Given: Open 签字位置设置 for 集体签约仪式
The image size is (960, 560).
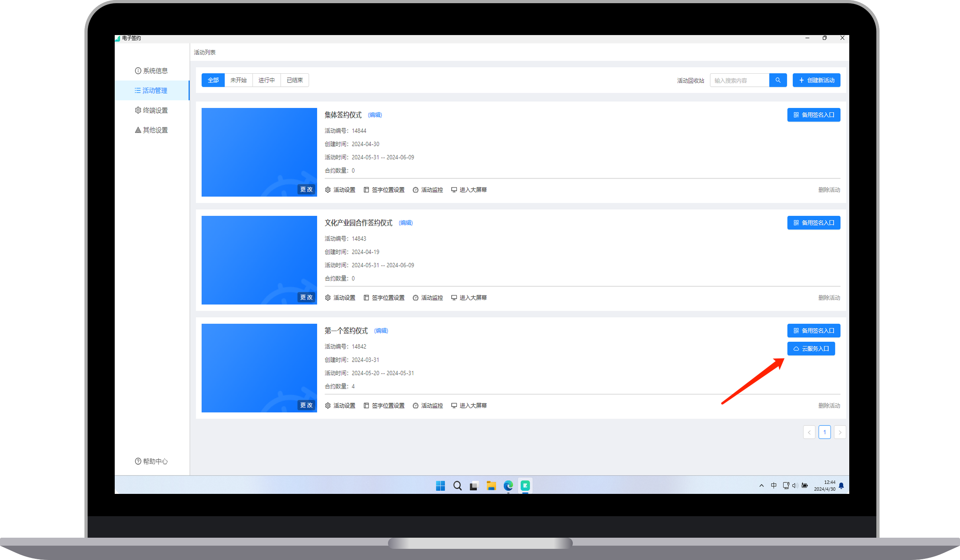Looking at the screenshot, I should tap(384, 190).
